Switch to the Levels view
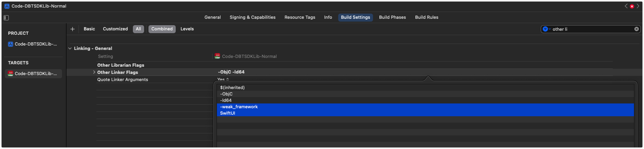644x149 pixels. pyautogui.click(x=187, y=29)
